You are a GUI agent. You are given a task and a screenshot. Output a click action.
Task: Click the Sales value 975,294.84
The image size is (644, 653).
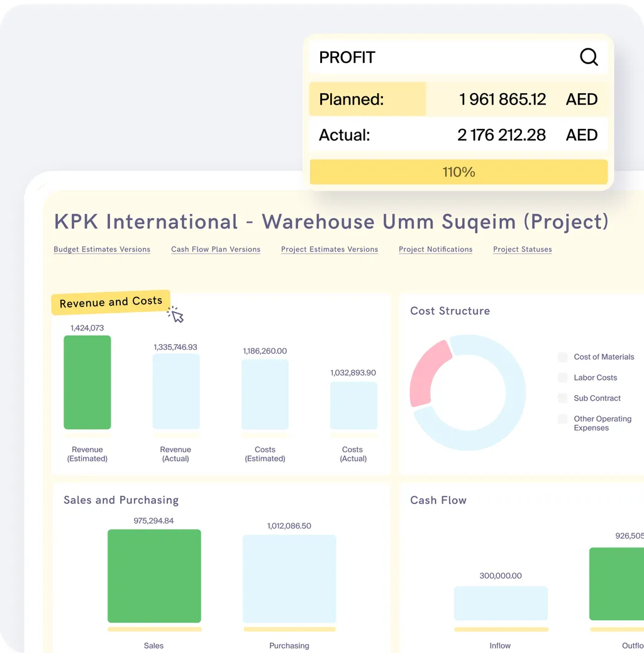point(153,520)
